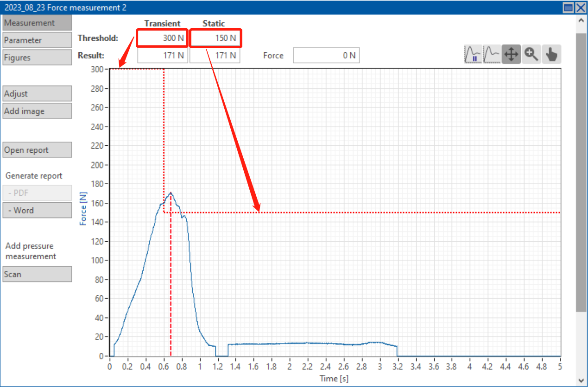Click the curve icon with pause bars

click(x=473, y=55)
